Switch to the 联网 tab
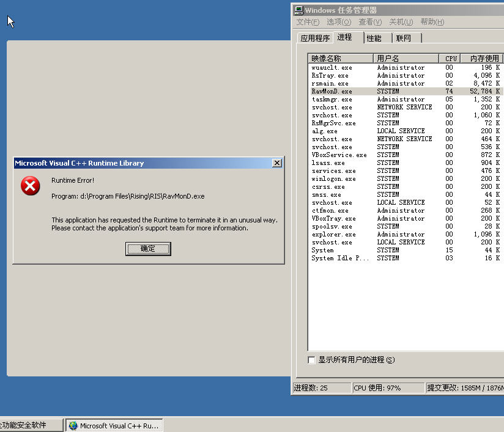 click(x=404, y=38)
